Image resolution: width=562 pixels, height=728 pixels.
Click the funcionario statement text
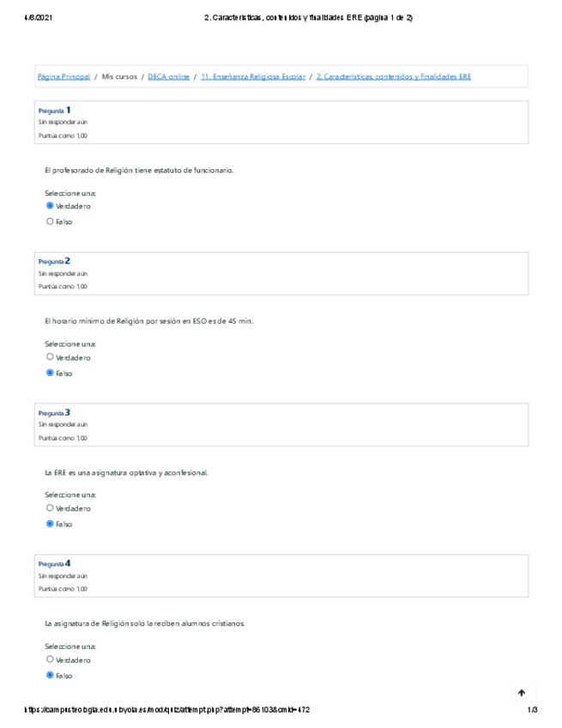tap(139, 170)
